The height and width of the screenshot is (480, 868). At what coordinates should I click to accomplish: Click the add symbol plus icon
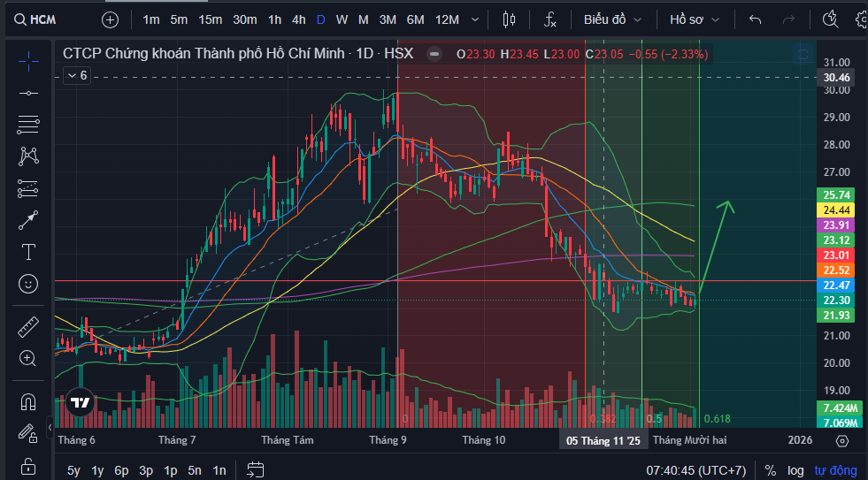tap(110, 19)
